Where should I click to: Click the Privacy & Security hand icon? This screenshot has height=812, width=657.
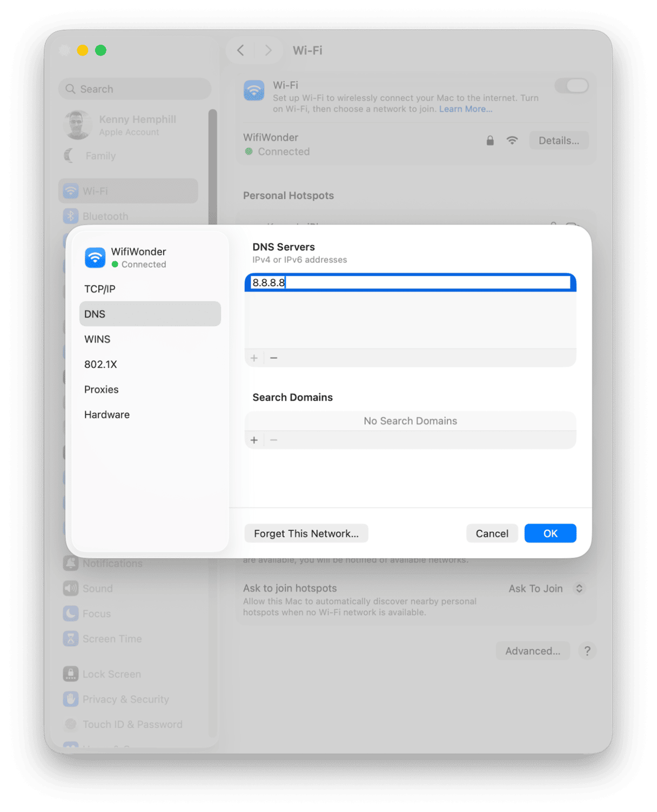click(x=71, y=699)
